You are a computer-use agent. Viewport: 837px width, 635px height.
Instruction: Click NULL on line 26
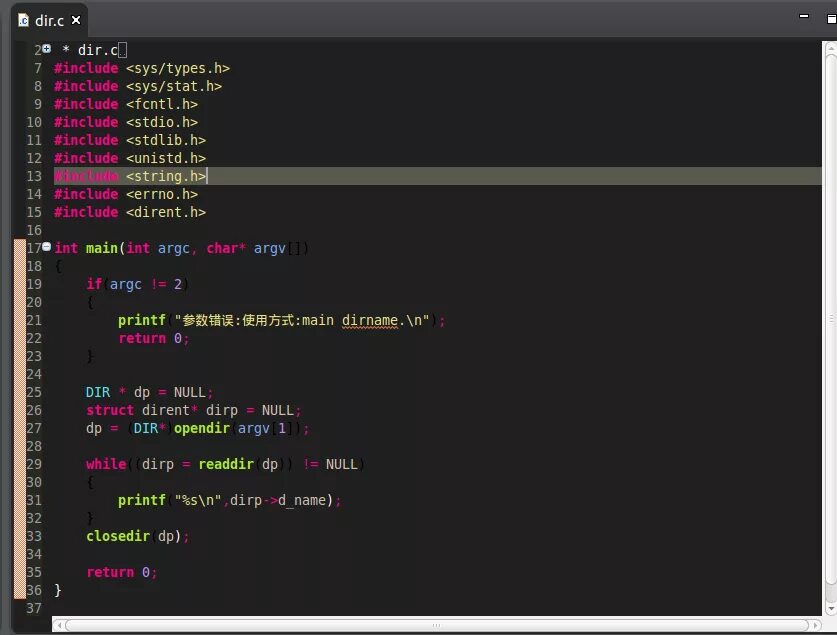[x=278, y=410]
